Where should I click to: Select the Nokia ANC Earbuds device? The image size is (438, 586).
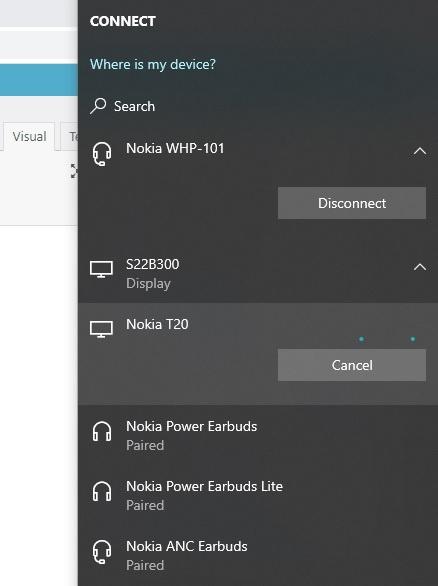(258, 555)
